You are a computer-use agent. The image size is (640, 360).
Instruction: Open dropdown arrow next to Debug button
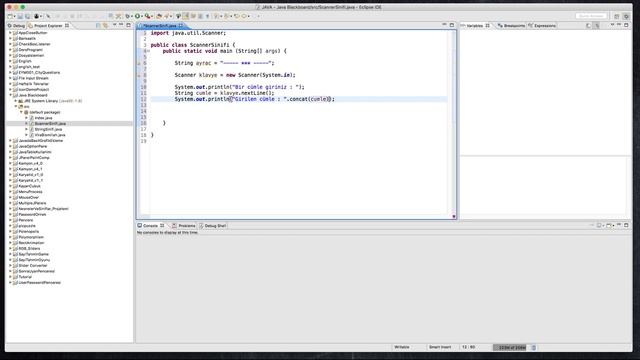(x=132, y=16)
